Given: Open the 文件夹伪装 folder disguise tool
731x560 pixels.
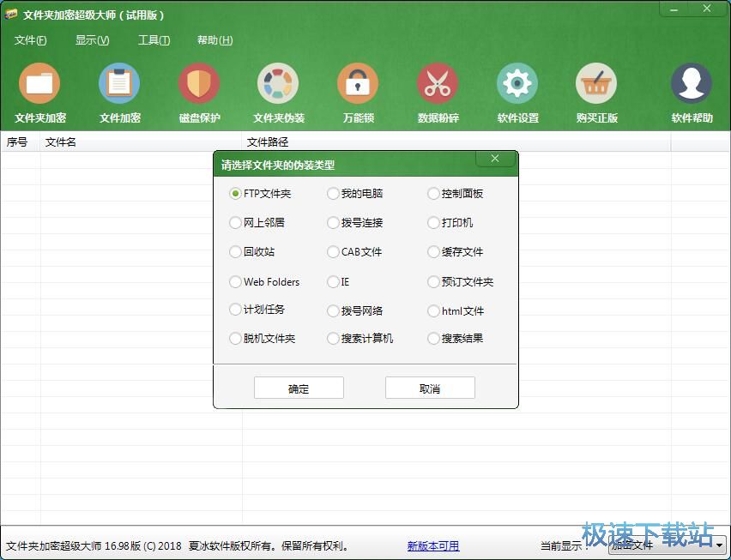Looking at the screenshot, I should click(x=278, y=85).
